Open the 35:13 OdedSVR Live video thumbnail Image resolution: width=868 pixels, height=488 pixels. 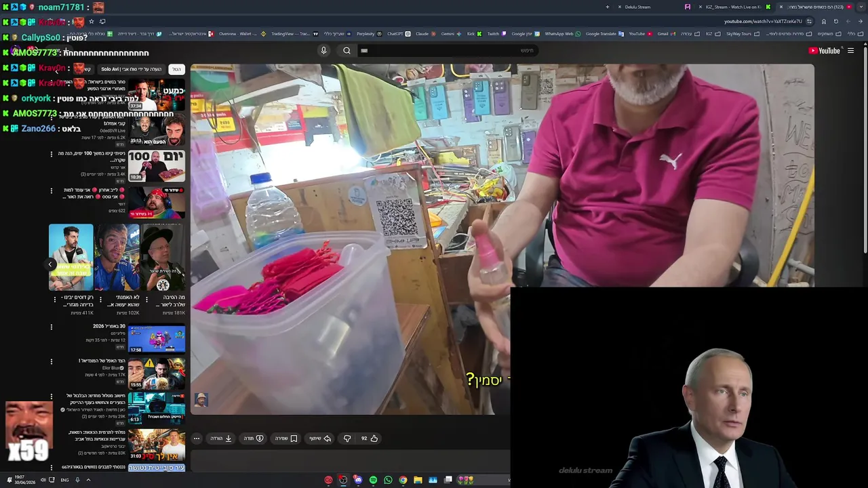click(157, 130)
